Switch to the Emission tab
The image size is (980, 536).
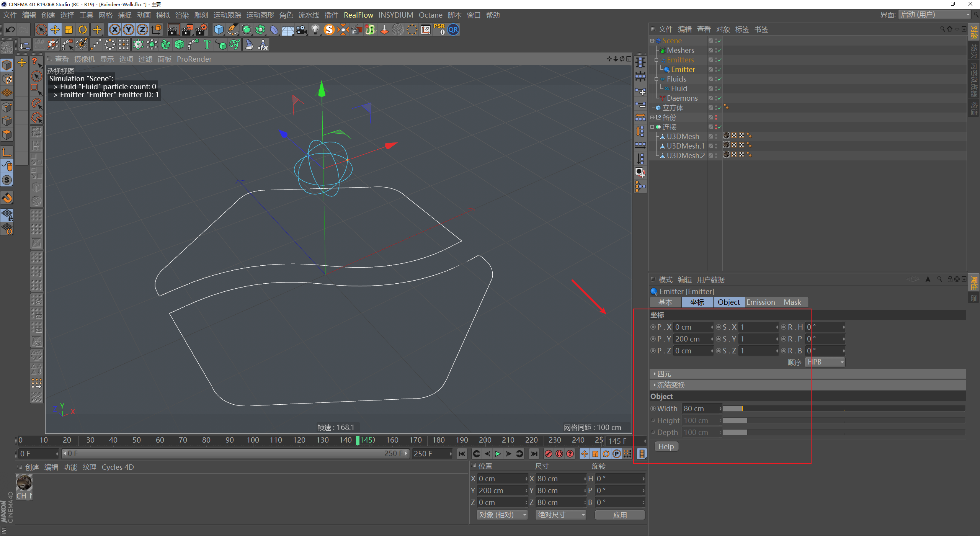[760, 302]
